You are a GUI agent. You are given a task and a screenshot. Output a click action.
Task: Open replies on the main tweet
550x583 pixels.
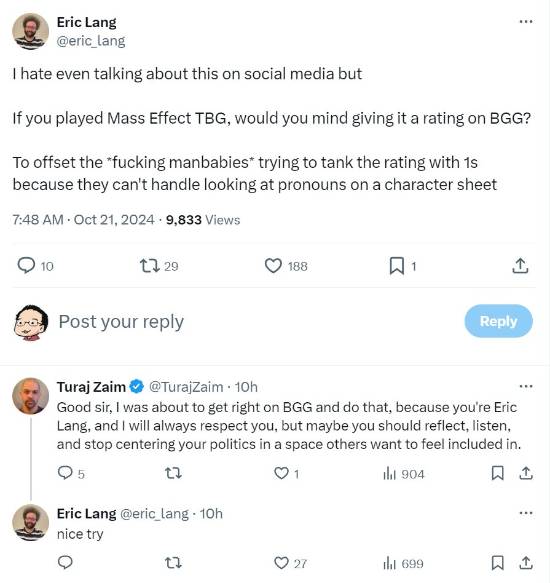click(26, 265)
